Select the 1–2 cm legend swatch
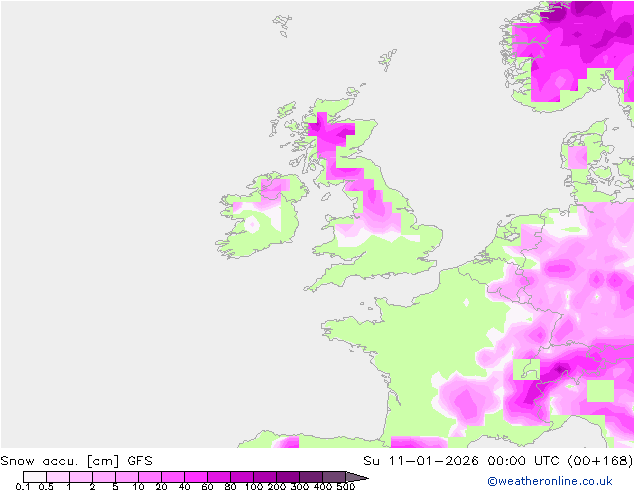The image size is (634, 490). (x=81, y=477)
